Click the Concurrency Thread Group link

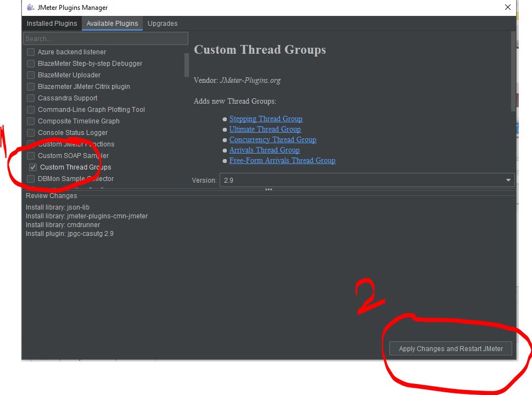pyautogui.click(x=272, y=140)
